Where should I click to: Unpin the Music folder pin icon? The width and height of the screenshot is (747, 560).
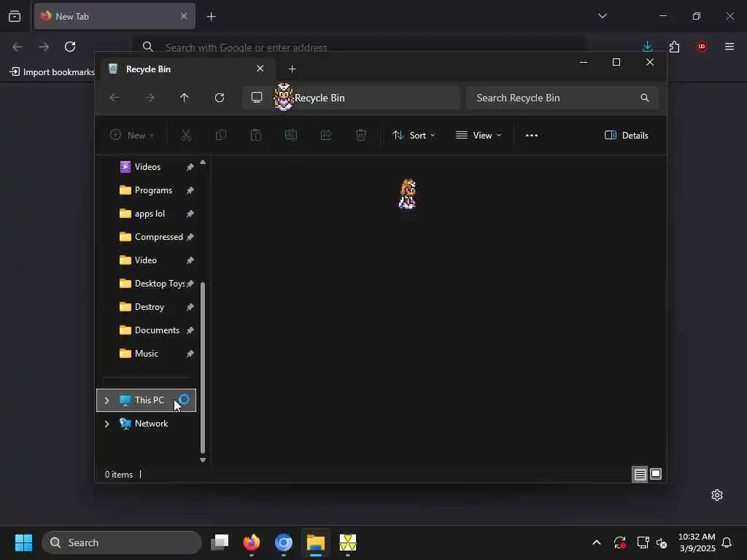tap(190, 354)
